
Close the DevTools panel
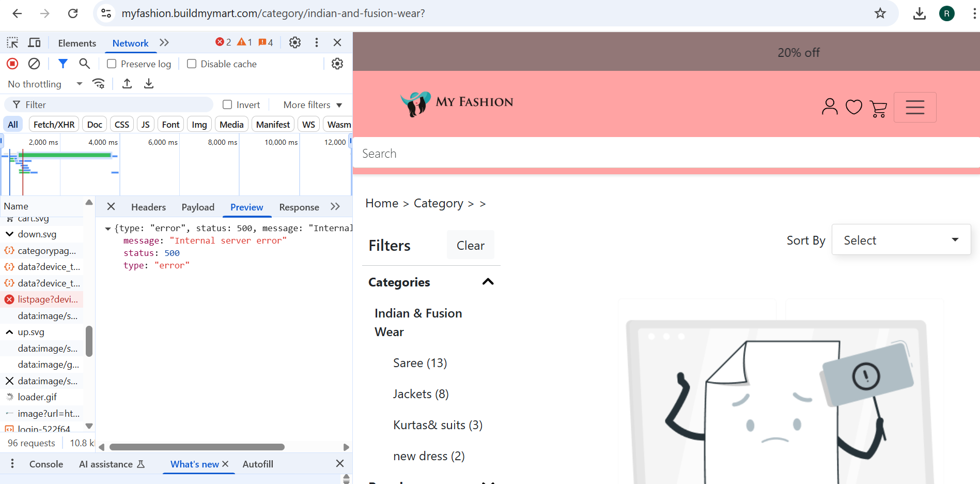click(x=337, y=42)
